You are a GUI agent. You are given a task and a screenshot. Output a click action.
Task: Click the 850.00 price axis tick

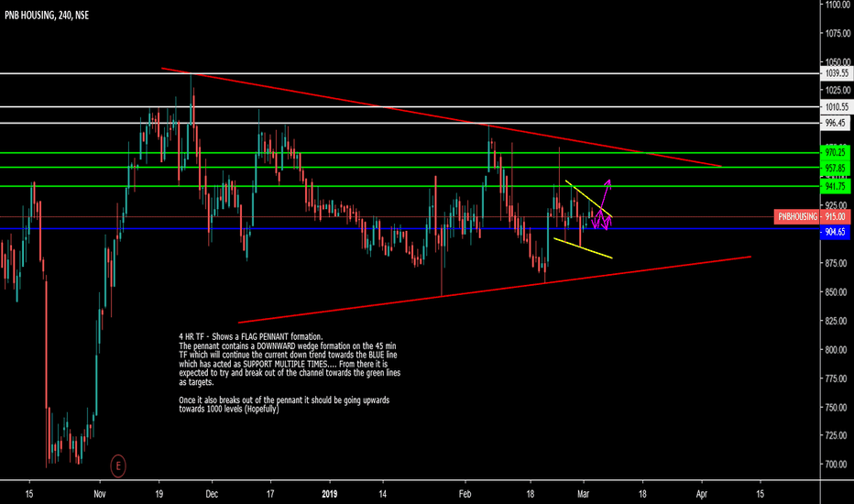pyautogui.click(x=838, y=292)
